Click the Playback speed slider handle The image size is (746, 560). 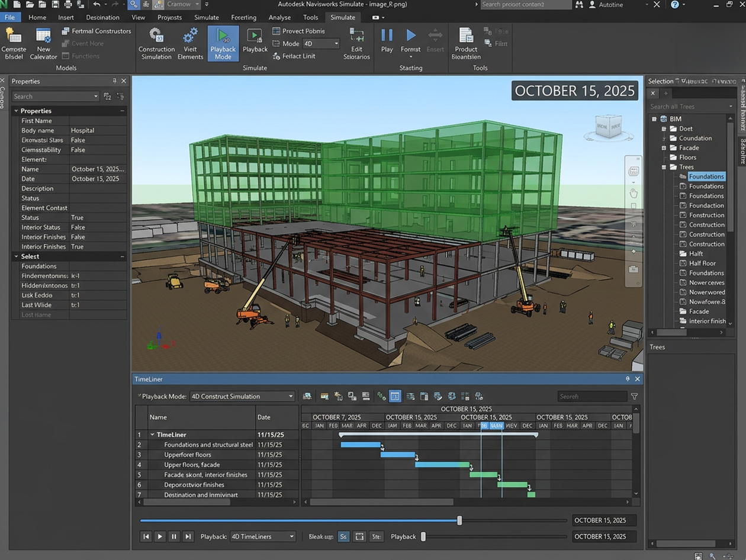[423, 536]
